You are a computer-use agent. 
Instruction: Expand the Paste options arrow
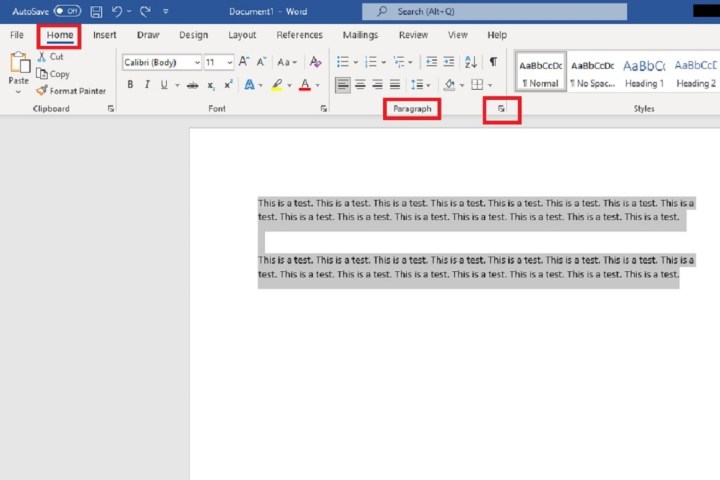pyautogui.click(x=18, y=91)
